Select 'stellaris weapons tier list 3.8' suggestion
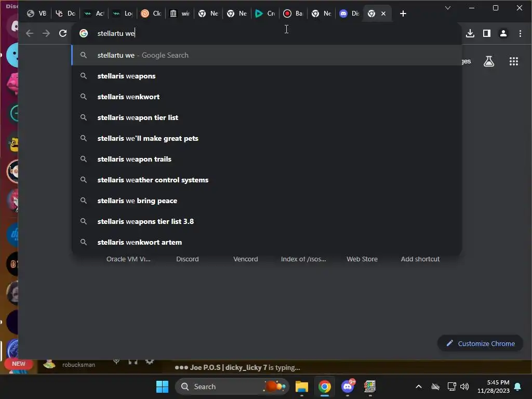 tap(267, 221)
